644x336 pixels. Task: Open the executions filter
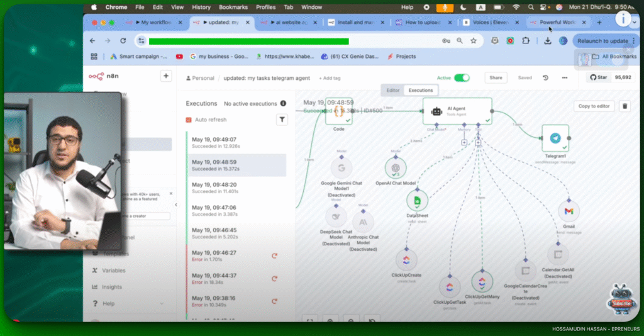click(282, 120)
